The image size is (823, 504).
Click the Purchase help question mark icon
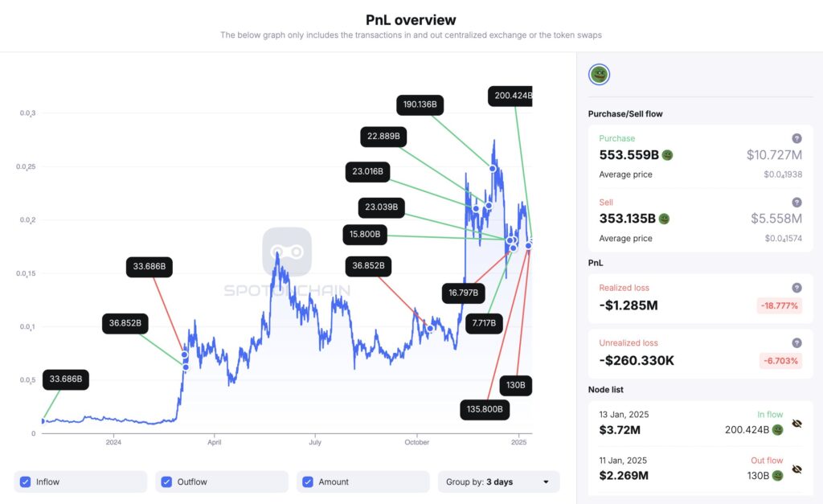click(x=796, y=138)
